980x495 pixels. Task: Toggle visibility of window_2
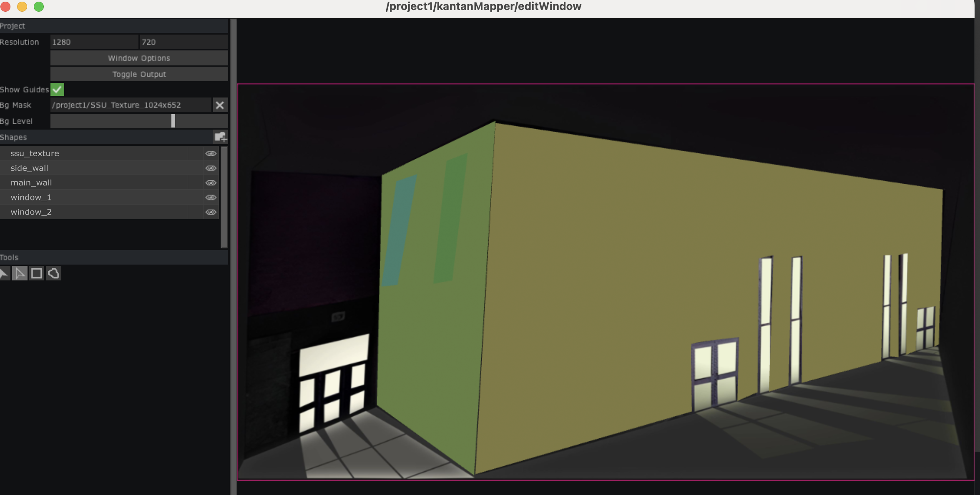point(211,212)
